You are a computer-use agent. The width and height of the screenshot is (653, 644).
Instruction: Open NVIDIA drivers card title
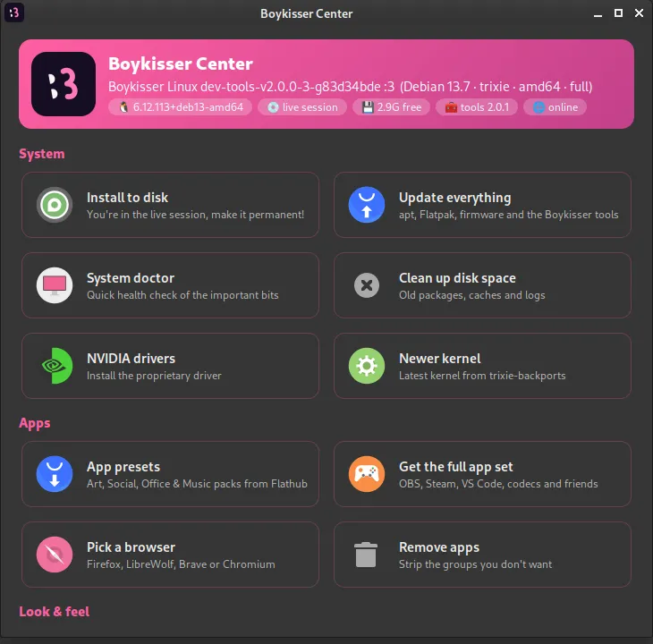coord(131,359)
